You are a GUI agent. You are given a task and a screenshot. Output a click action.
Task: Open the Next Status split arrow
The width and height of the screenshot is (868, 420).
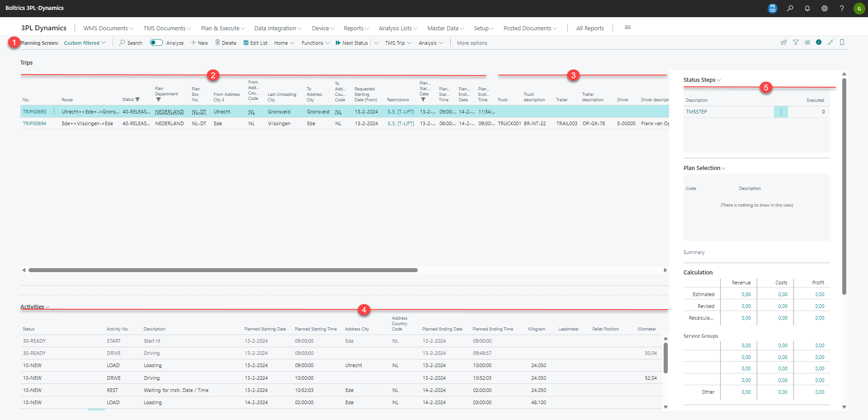click(376, 43)
